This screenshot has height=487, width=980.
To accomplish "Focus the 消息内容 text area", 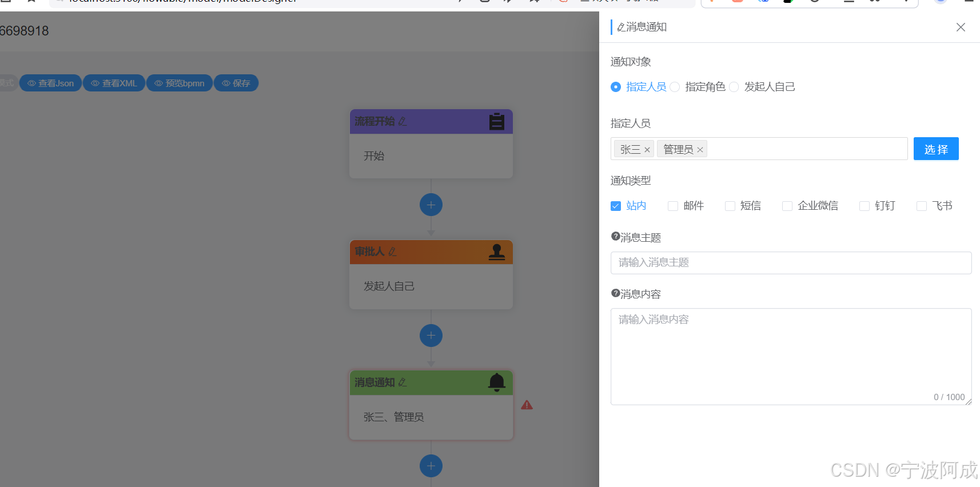I will click(x=791, y=357).
